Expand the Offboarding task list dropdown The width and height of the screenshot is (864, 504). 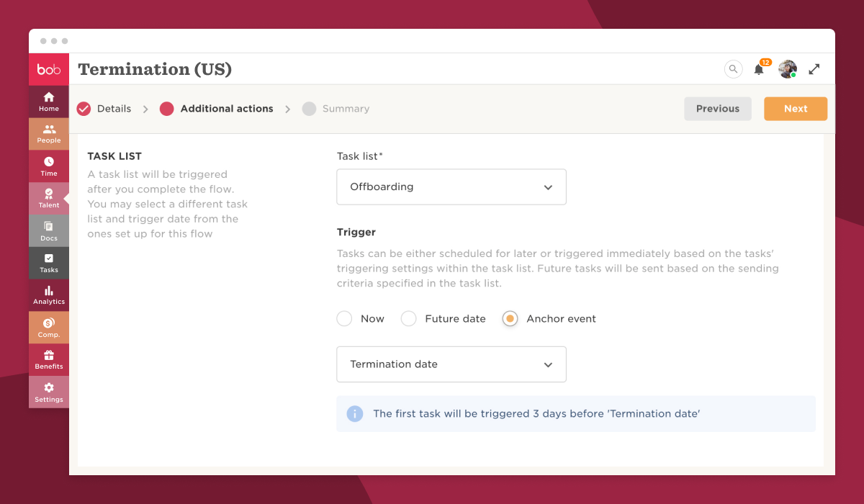coord(451,187)
